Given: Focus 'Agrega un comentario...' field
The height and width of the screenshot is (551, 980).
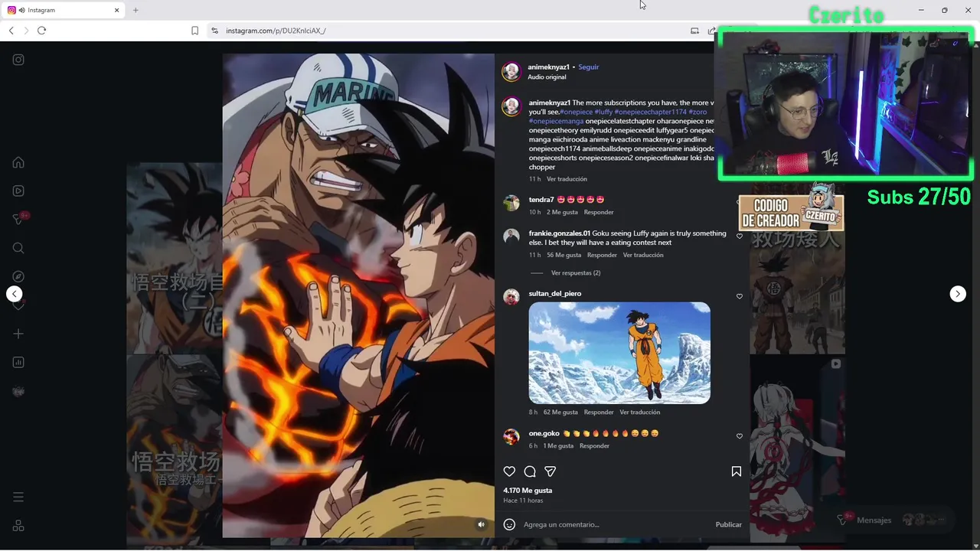Looking at the screenshot, I should pyautogui.click(x=616, y=524).
